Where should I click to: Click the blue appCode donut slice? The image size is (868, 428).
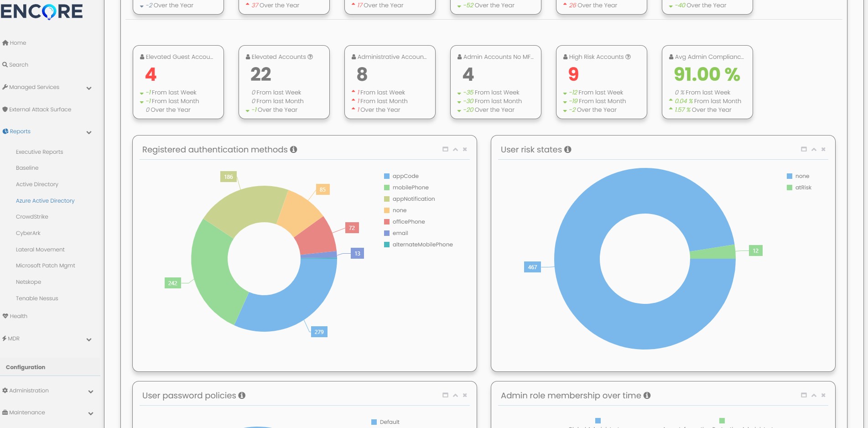[292, 301]
